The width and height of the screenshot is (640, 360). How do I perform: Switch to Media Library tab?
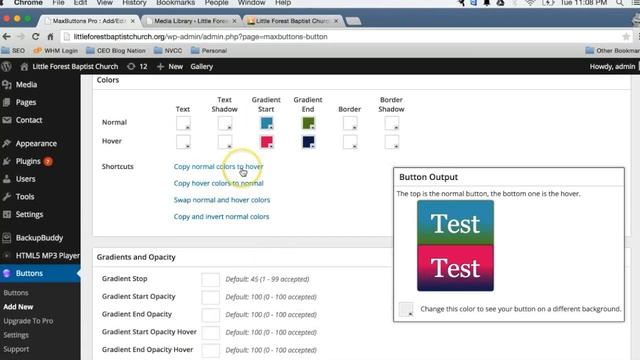pos(191,21)
